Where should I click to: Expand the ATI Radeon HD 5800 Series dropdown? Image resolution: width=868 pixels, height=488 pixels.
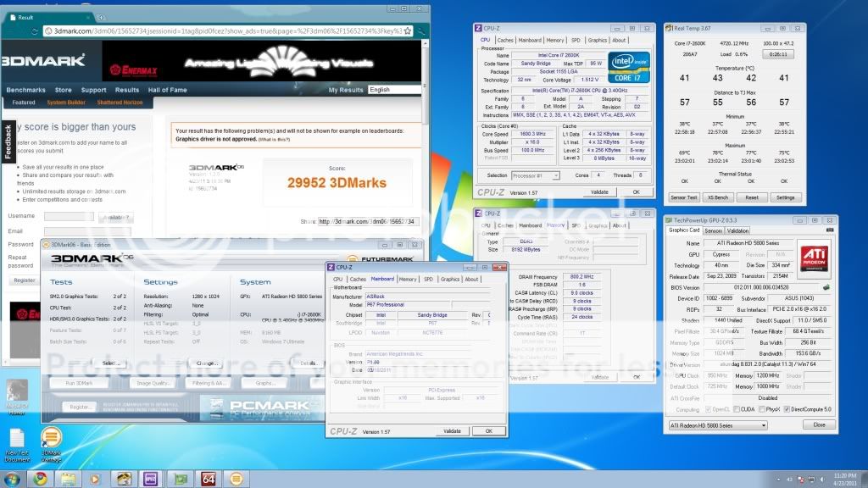click(717, 424)
